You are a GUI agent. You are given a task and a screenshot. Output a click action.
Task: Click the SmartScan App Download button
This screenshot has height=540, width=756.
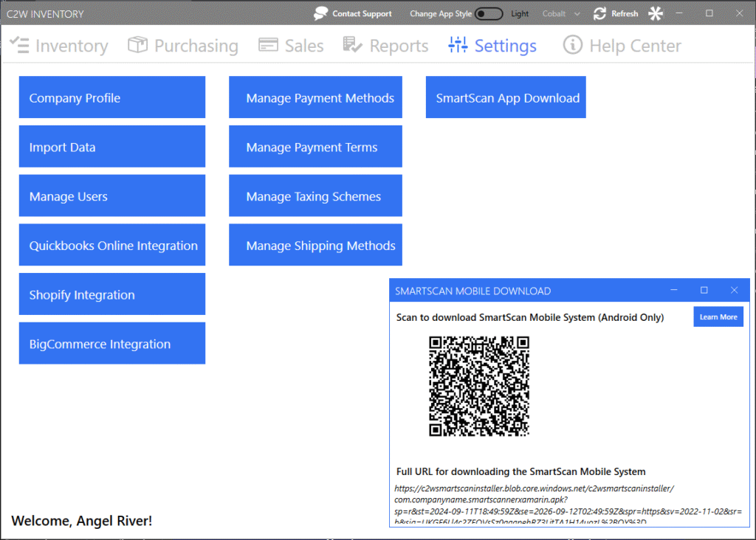coord(506,97)
